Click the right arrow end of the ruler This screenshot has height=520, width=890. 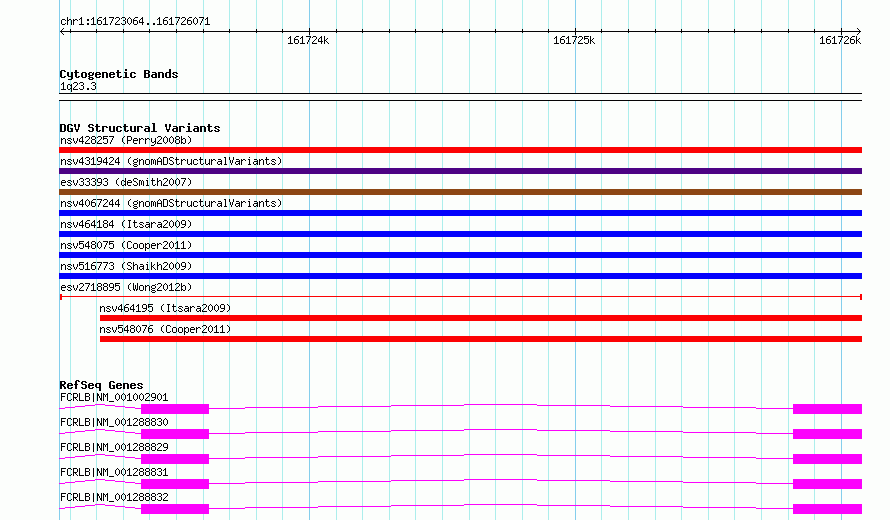point(858,31)
